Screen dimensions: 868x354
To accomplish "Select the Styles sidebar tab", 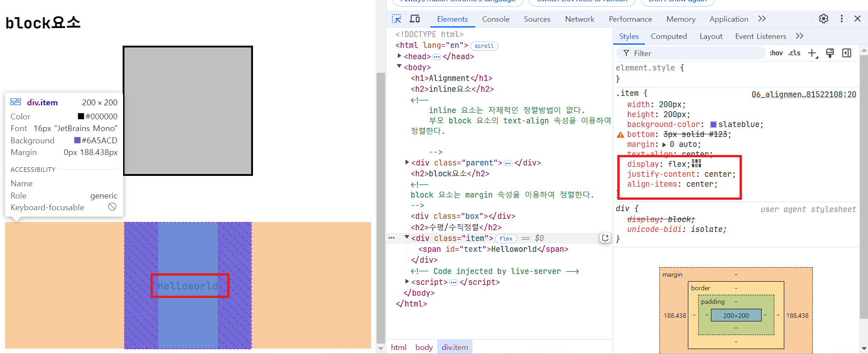I will tap(629, 36).
